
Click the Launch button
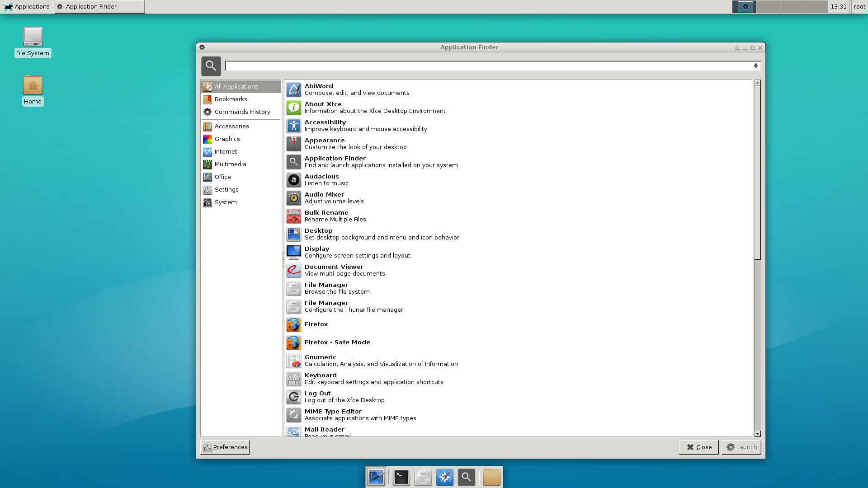(741, 447)
